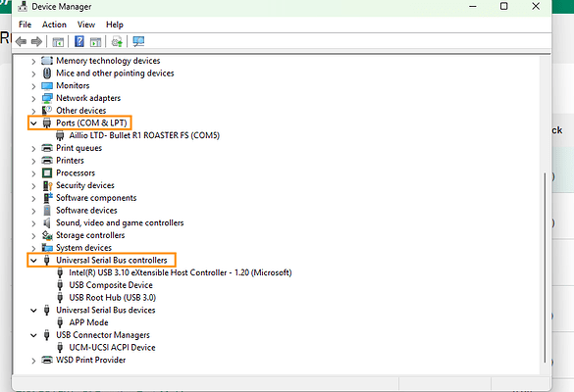
Task: Collapse USB Connector Managers node
Action: click(x=33, y=335)
